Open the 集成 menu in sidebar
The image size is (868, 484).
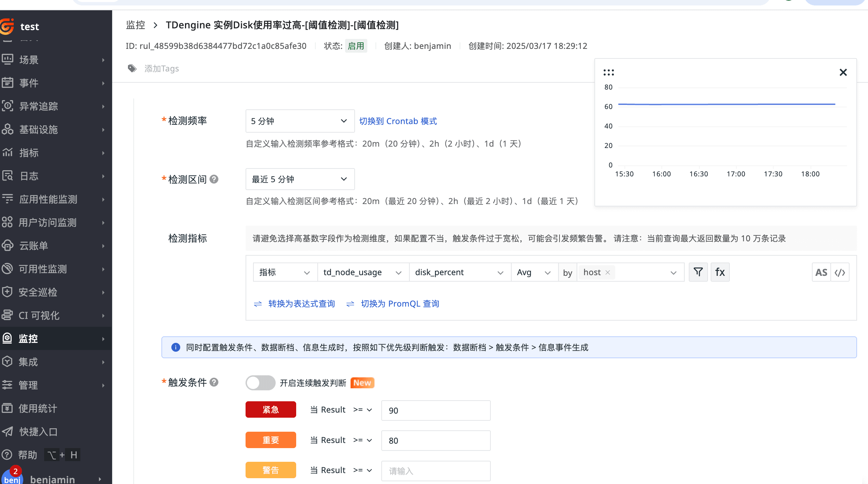pyautogui.click(x=56, y=362)
